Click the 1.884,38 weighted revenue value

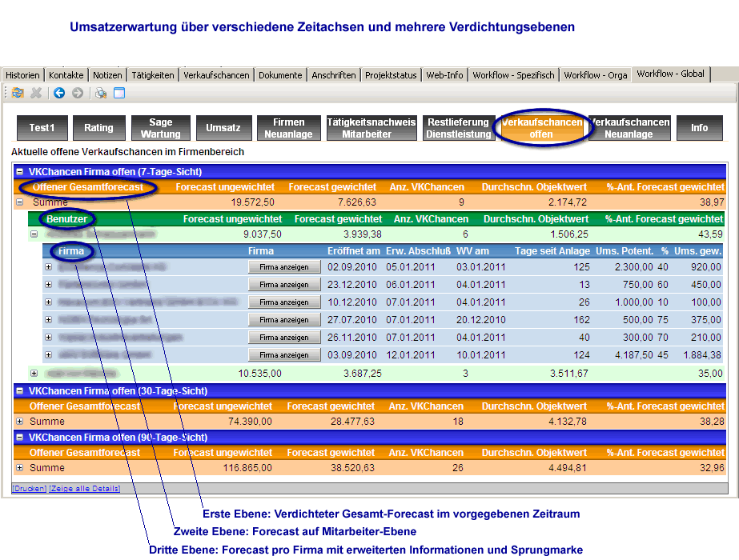[702, 354]
